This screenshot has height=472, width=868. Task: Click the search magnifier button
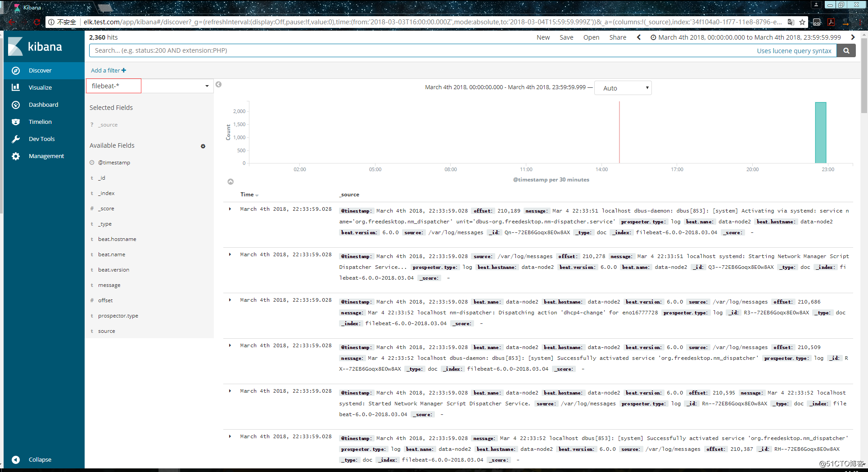click(846, 50)
